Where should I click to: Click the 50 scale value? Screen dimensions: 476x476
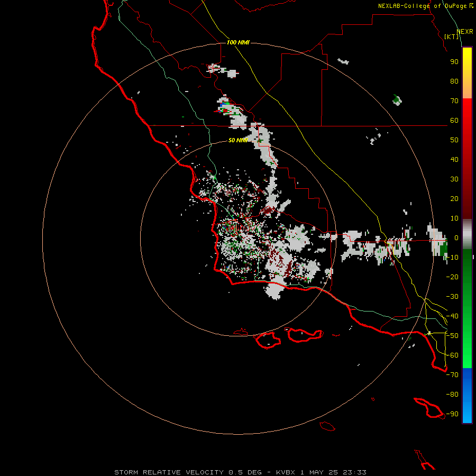click(454, 140)
